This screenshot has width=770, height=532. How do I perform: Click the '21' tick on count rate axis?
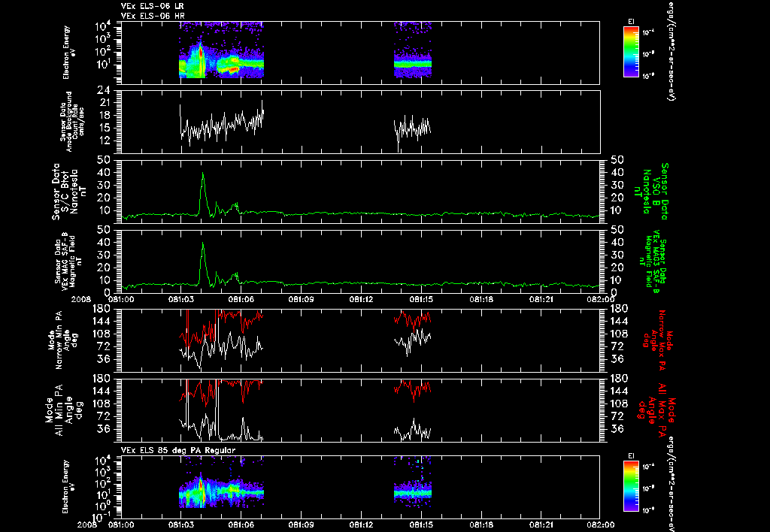point(104,103)
